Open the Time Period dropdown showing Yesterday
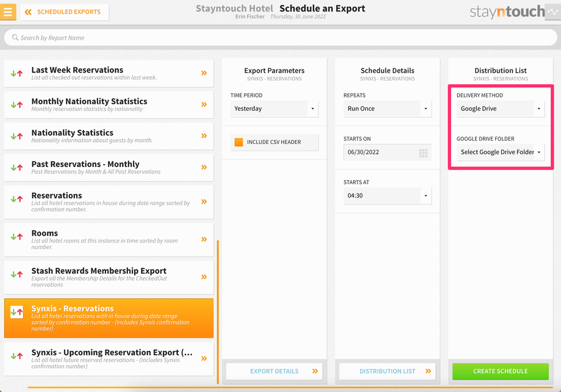The height and width of the screenshot is (392, 561). (x=274, y=109)
